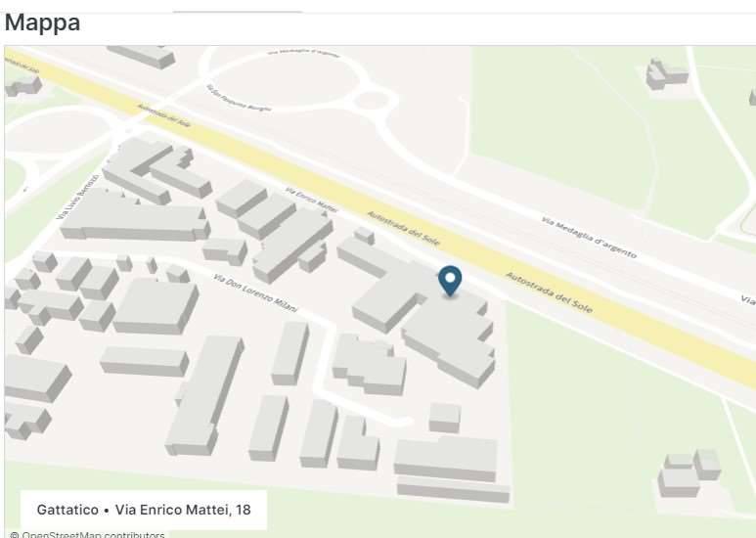Click the square building south of Via Don Lorenzo Milani
This screenshot has height=538, width=756.
pyautogui.click(x=156, y=306)
